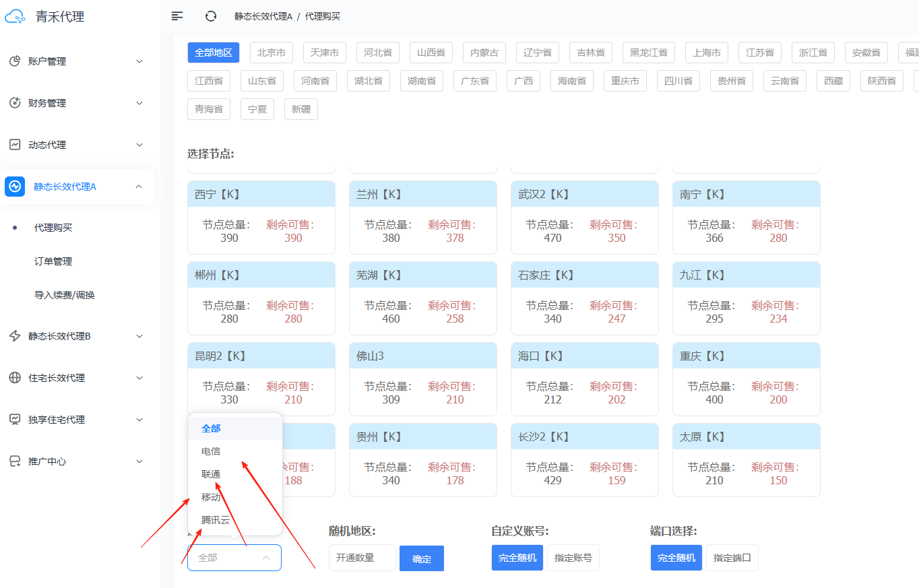Click the 青禾代理 cloud logo

tap(15, 17)
